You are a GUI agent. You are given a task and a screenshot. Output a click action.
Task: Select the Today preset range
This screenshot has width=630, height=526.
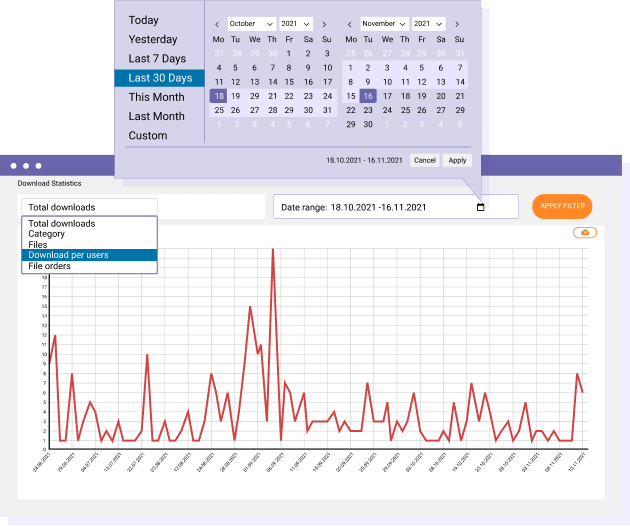(143, 20)
